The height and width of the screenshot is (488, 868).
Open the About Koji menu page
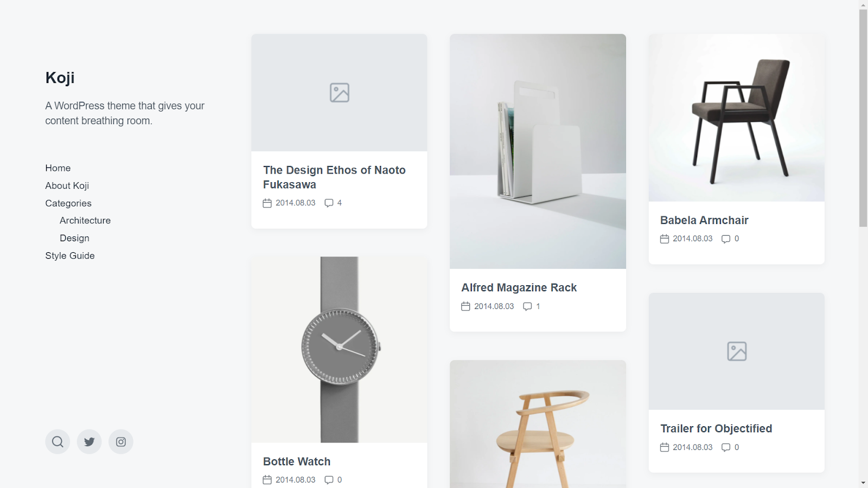(67, 185)
